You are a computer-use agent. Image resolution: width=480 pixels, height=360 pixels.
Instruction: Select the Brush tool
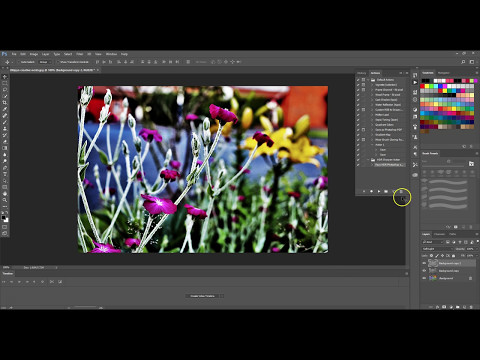tap(5, 122)
